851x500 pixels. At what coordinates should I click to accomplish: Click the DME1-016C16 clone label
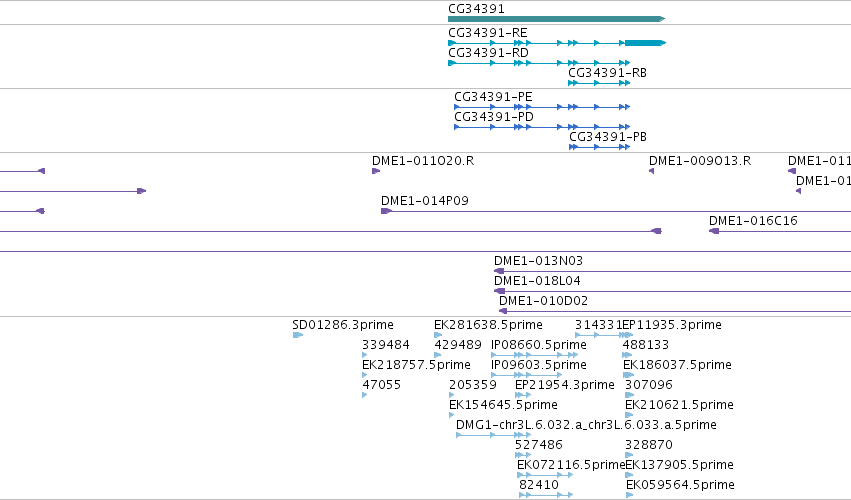(753, 221)
